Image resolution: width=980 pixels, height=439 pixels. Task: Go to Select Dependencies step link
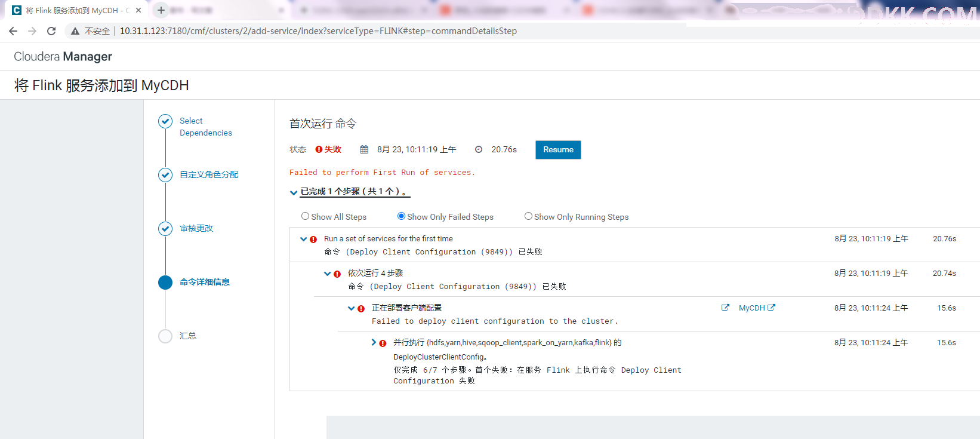click(206, 127)
